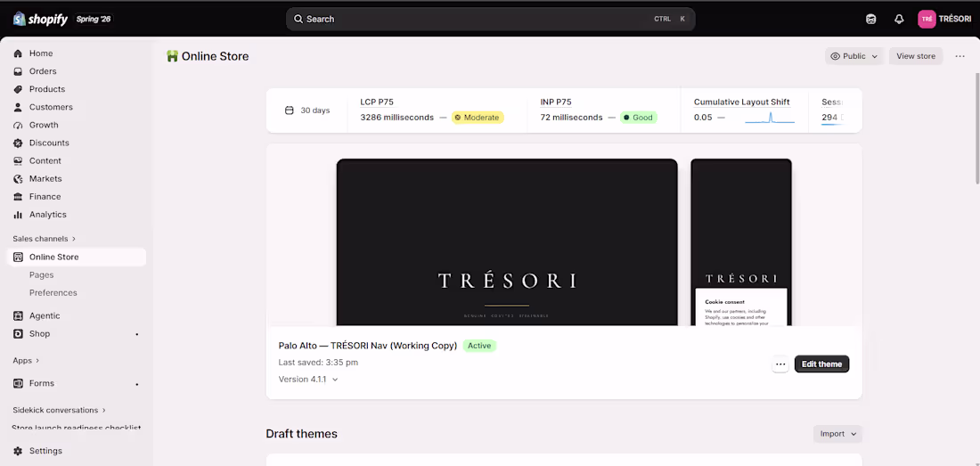Click the "3286 milliseconds" value
Viewport: 980px width, 466px height.
click(396, 118)
